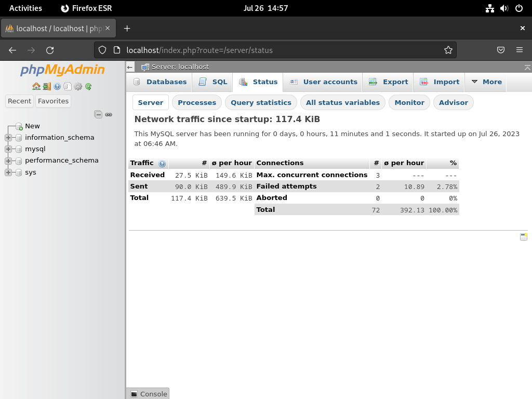Collapse all tree items via minus icon
Screen dimensions: 532x399
click(98, 114)
